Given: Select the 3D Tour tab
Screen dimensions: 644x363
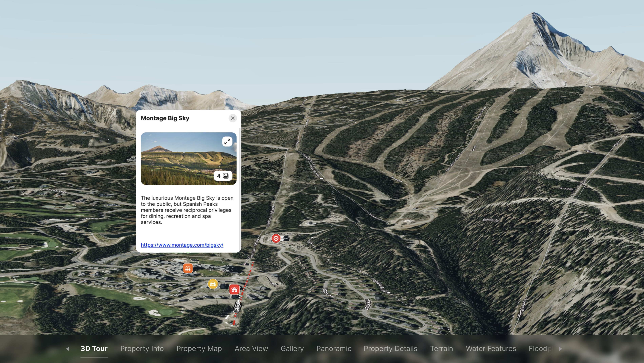Looking at the screenshot, I should pos(94,349).
